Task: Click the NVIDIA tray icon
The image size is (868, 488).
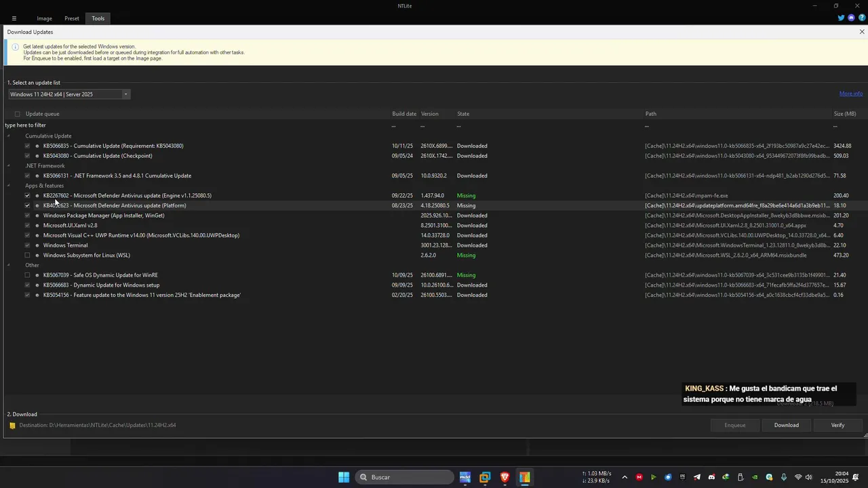Action: (x=755, y=477)
